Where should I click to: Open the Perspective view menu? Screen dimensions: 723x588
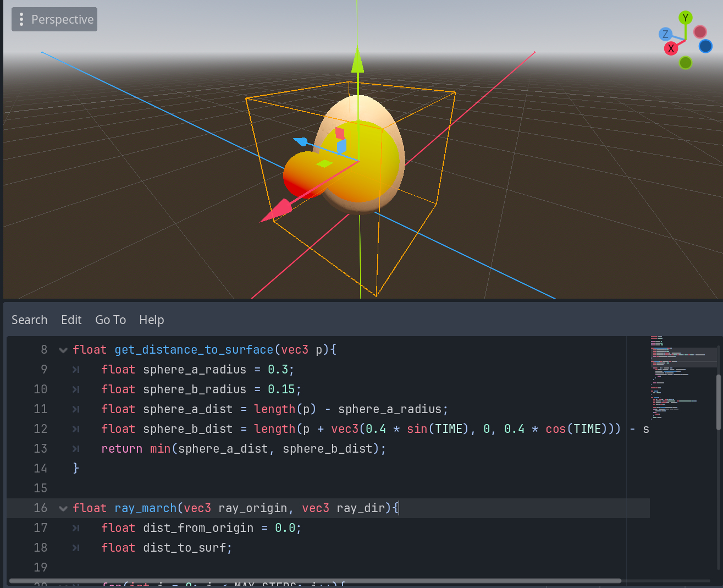coord(54,19)
